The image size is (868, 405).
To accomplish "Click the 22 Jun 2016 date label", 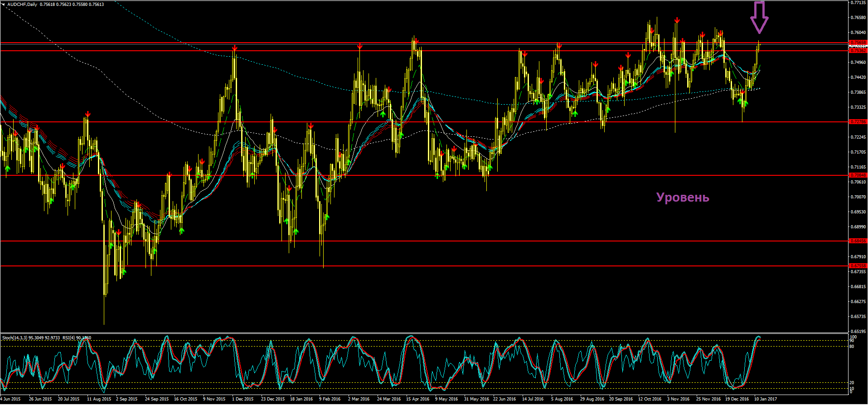I will (504, 399).
